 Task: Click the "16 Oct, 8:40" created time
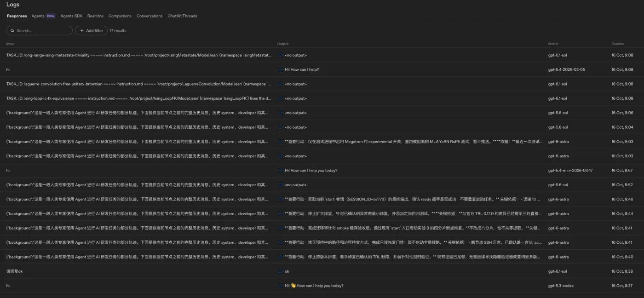point(622,257)
